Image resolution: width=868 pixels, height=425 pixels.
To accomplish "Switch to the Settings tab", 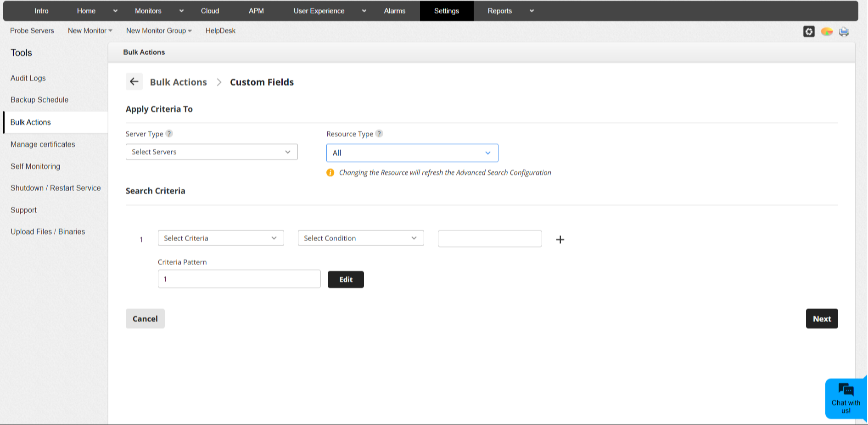I will point(446,11).
